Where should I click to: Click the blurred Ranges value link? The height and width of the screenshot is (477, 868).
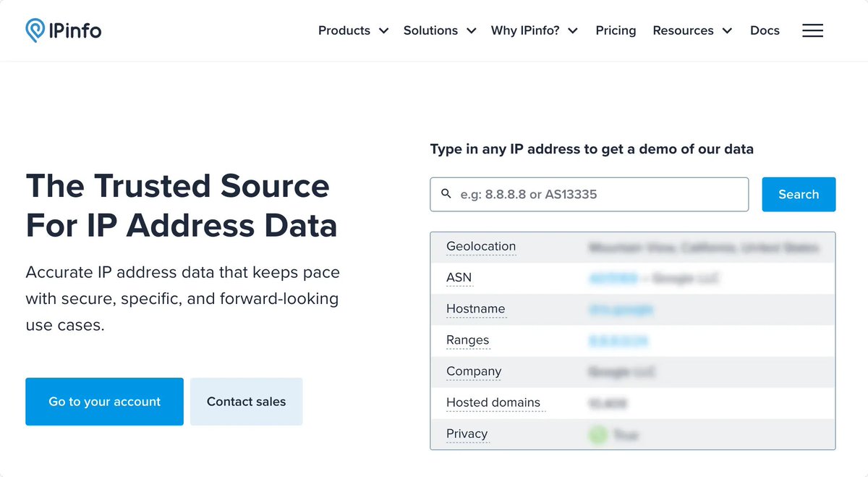[x=618, y=340]
